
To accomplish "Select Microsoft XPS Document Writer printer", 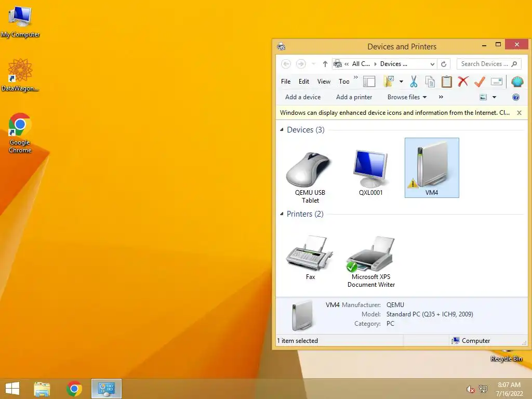I will click(371, 262).
